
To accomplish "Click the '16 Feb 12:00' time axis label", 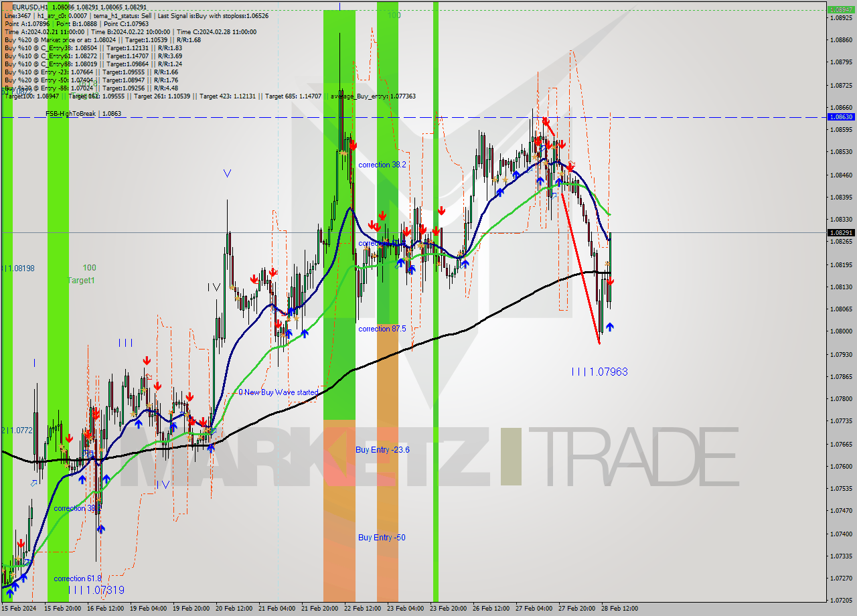I will 105,609.
